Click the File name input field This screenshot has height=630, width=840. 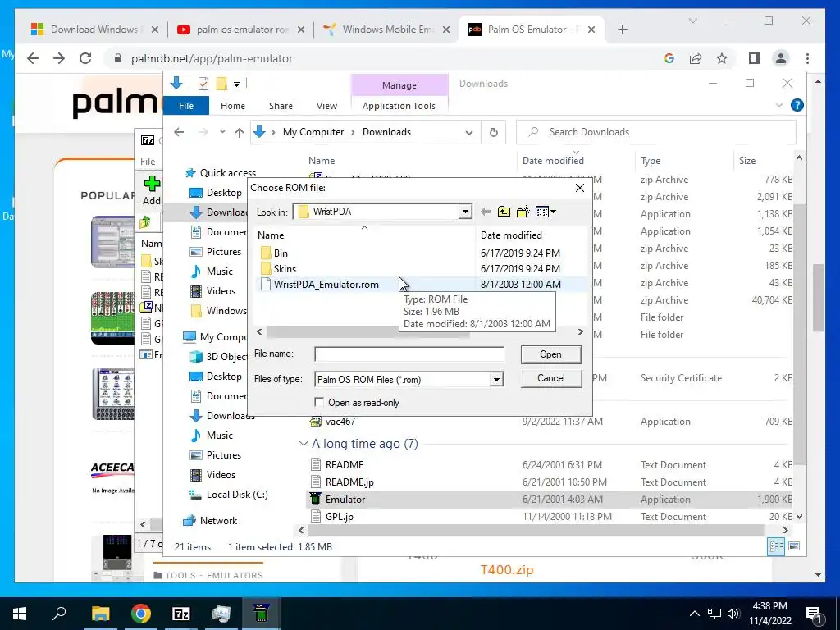(x=409, y=354)
